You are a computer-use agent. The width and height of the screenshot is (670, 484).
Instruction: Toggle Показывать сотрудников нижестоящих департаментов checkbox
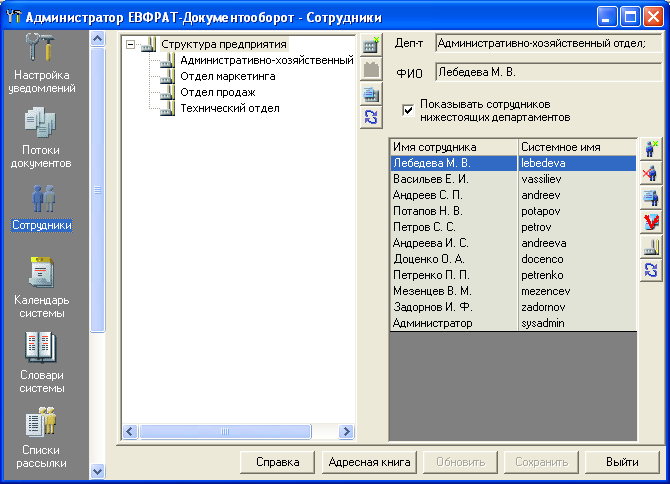tap(408, 110)
